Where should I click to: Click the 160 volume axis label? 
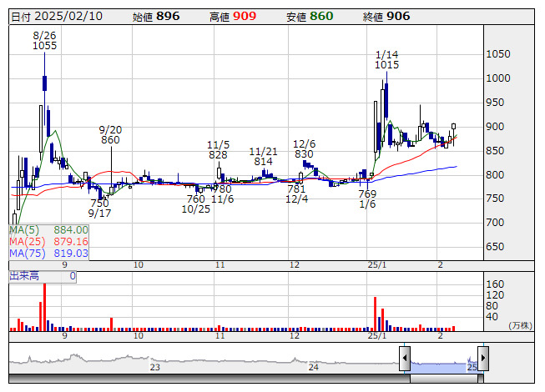pos(495,284)
